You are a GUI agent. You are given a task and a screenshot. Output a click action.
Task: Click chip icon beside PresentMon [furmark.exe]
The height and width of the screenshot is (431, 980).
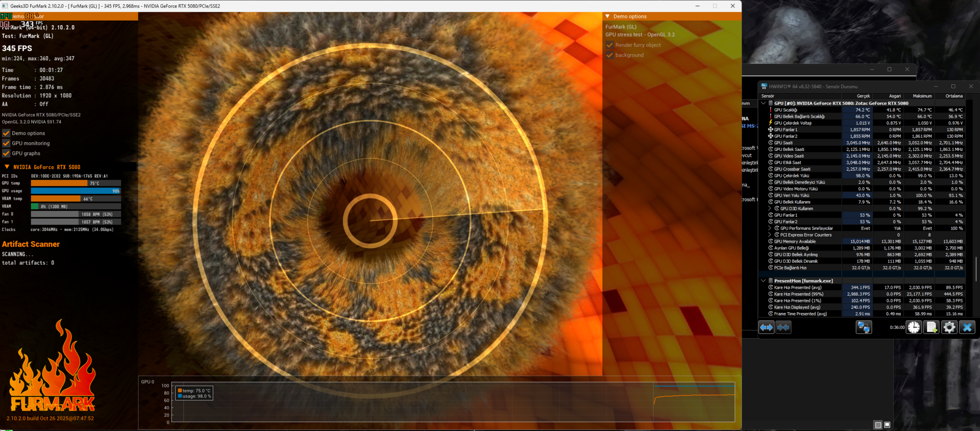[x=771, y=281]
